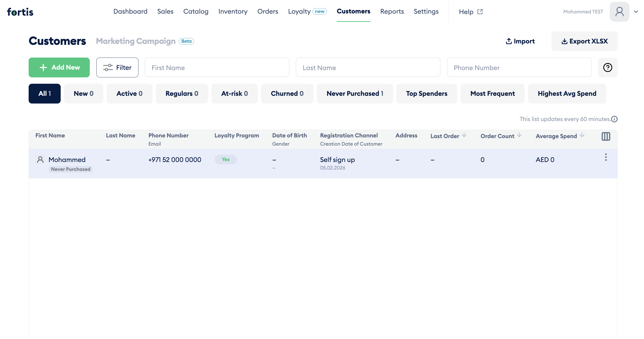Open the Loyalty section
Viewport: 644px width, 339px height.
pos(299,12)
